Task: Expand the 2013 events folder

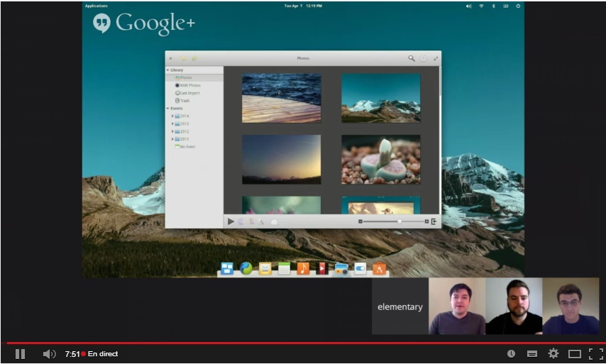Action: click(172, 123)
